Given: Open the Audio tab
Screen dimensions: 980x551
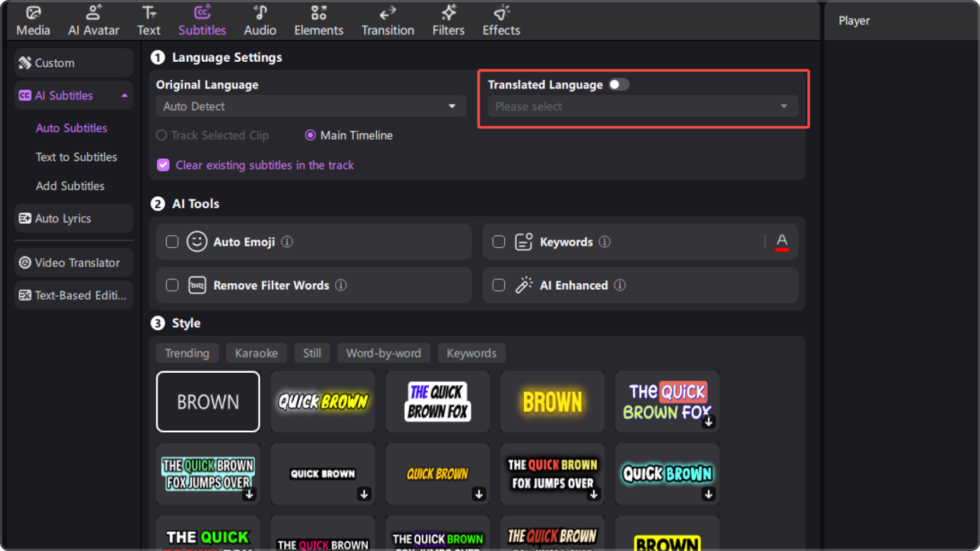Looking at the screenshot, I should [x=260, y=21].
